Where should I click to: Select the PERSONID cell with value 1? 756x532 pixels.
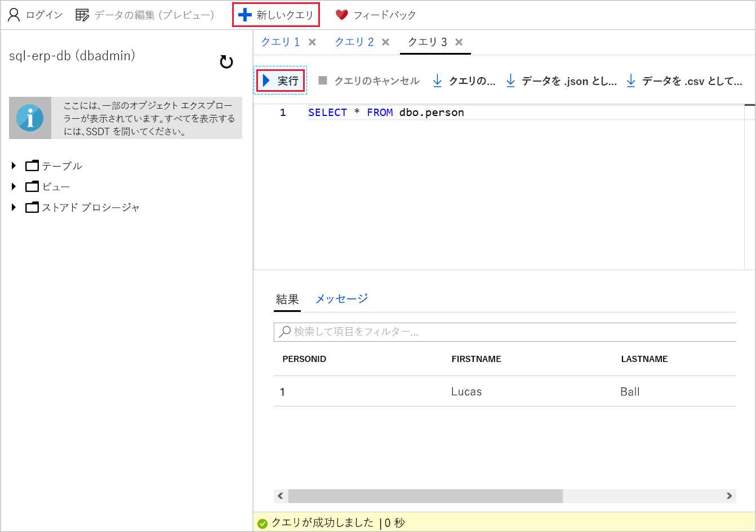tap(283, 392)
